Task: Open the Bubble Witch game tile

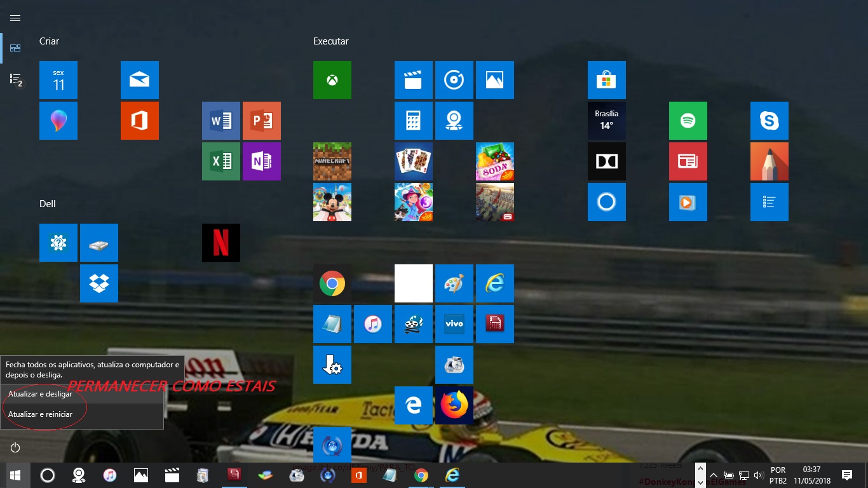Action: pos(414,202)
